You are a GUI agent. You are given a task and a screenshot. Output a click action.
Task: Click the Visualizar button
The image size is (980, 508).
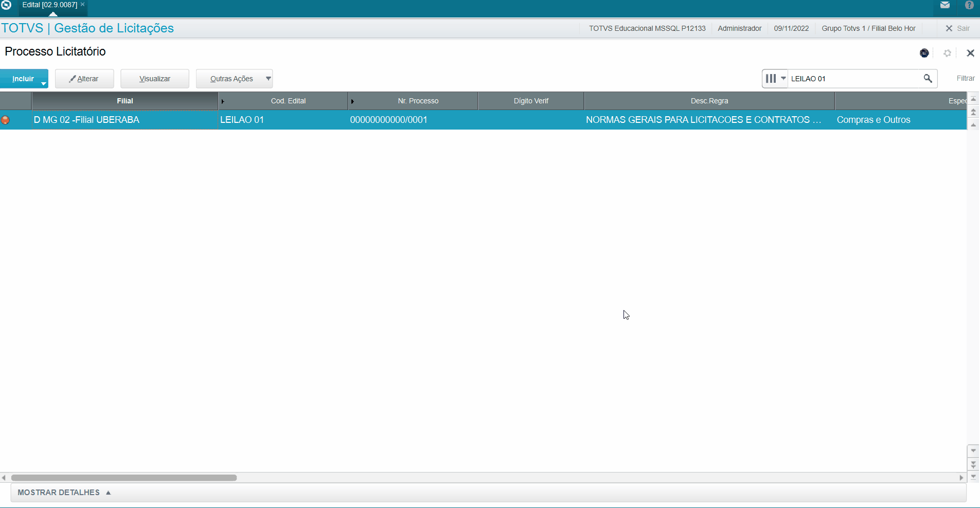point(155,79)
